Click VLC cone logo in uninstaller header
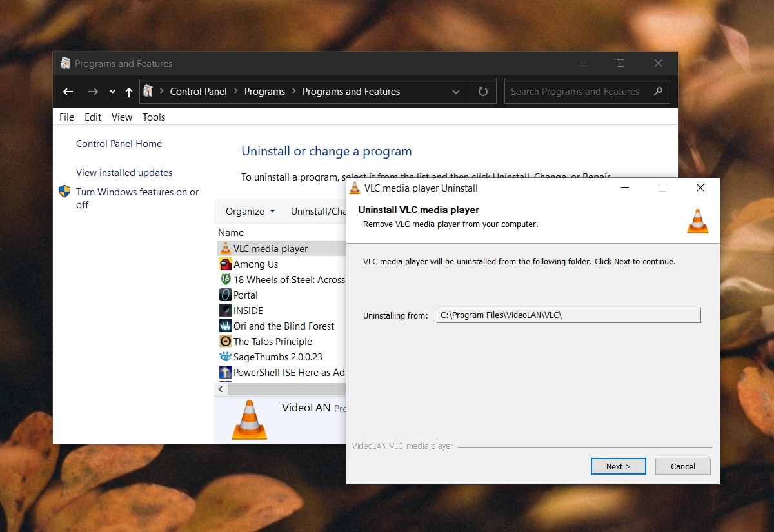 [697, 221]
